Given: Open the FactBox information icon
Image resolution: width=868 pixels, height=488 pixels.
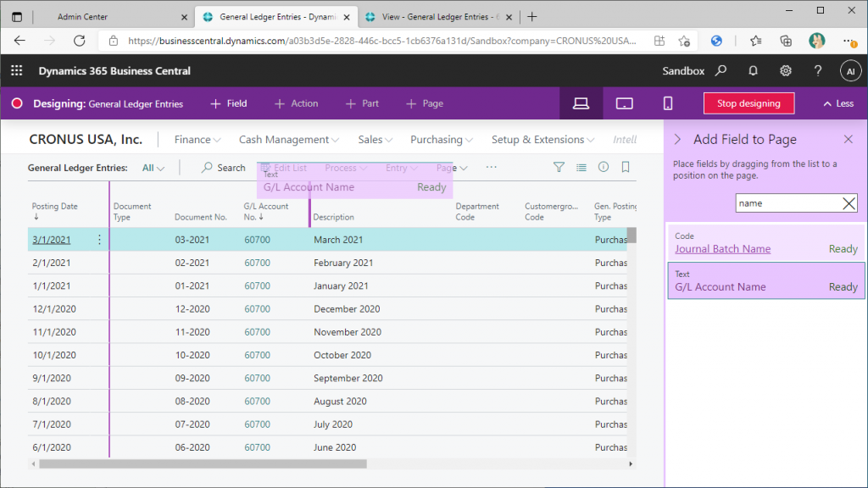Looking at the screenshot, I should click(604, 167).
